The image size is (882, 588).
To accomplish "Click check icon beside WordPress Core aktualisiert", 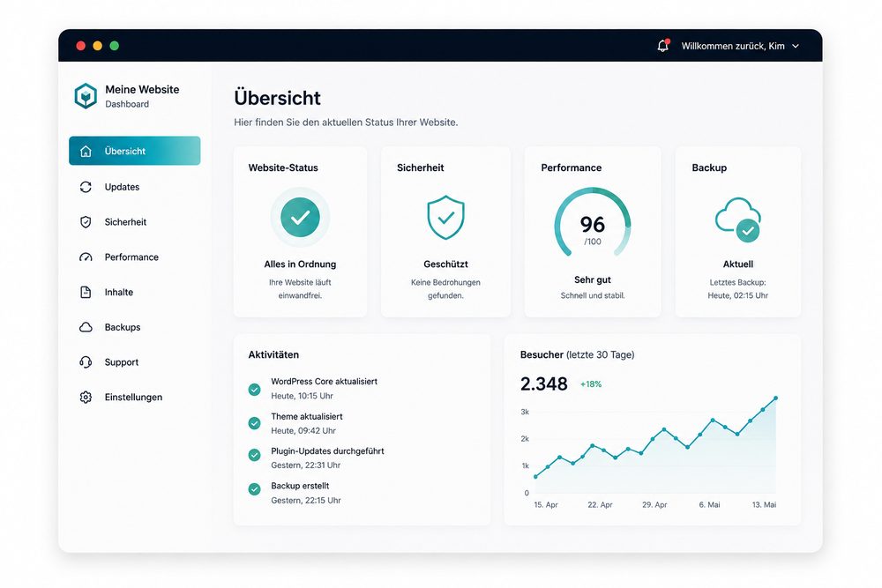I will pyautogui.click(x=254, y=389).
